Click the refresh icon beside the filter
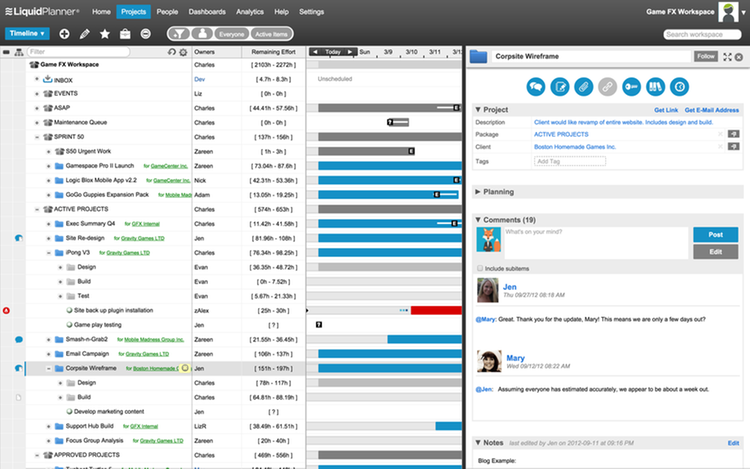This screenshot has height=469, width=750. tap(172, 52)
